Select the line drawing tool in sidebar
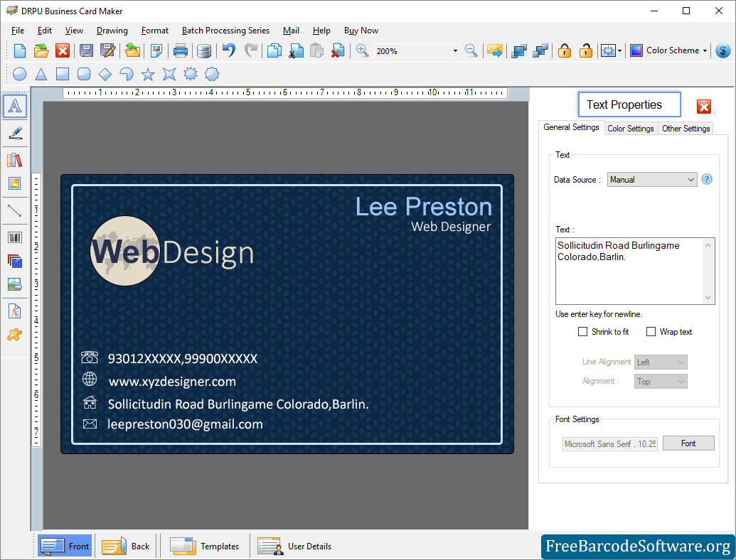This screenshot has height=560, width=736. [x=15, y=210]
